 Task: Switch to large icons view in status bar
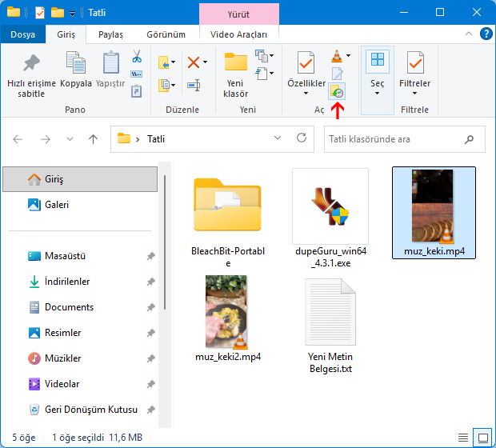coord(482,438)
